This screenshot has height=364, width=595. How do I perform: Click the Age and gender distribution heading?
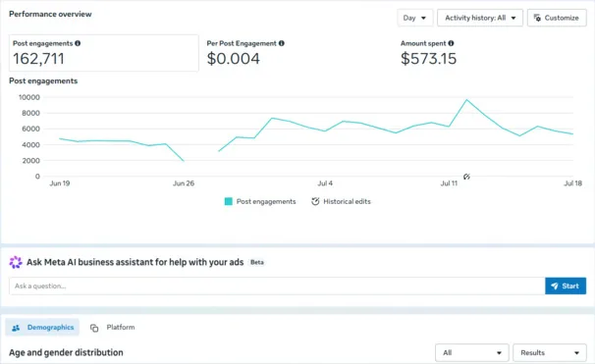click(x=66, y=352)
